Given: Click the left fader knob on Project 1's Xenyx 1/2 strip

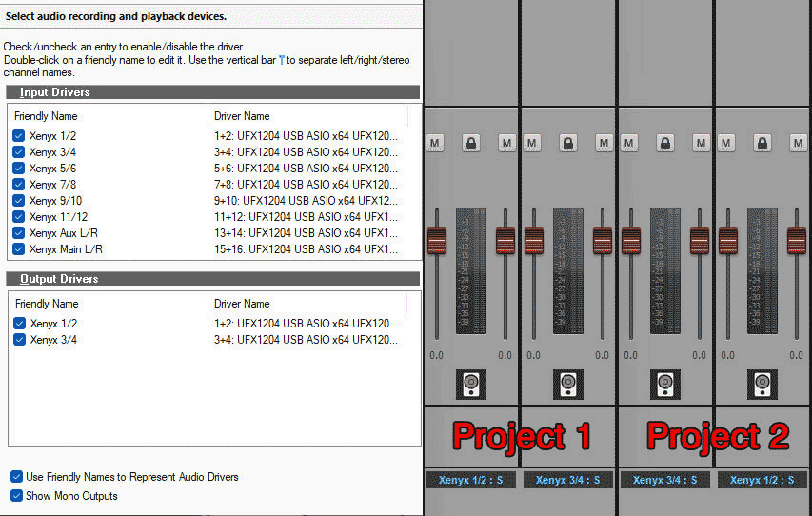Looking at the screenshot, I should tap(437, 240).
